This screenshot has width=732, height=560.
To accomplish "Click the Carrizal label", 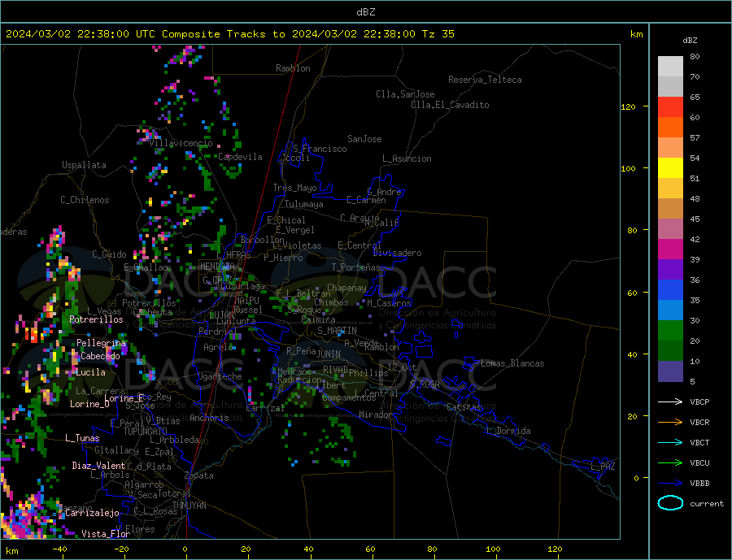I will pyautogui.click(x=265, y=408).
